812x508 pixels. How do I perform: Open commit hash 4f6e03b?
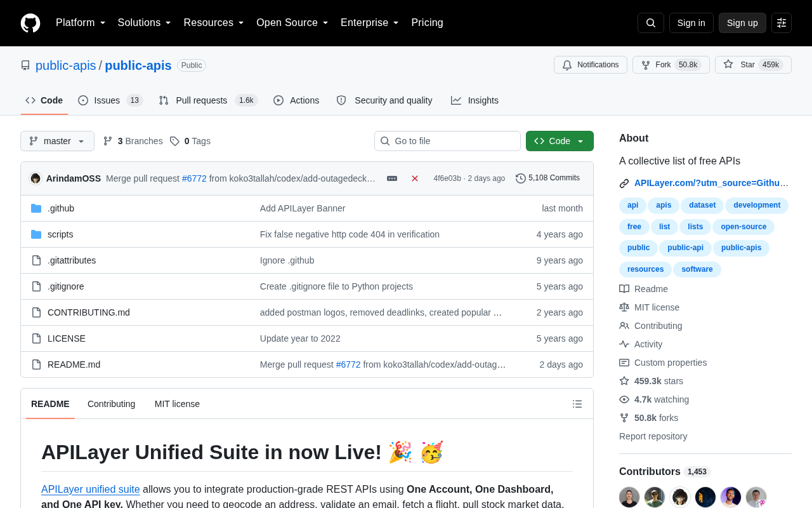point(447,178)
